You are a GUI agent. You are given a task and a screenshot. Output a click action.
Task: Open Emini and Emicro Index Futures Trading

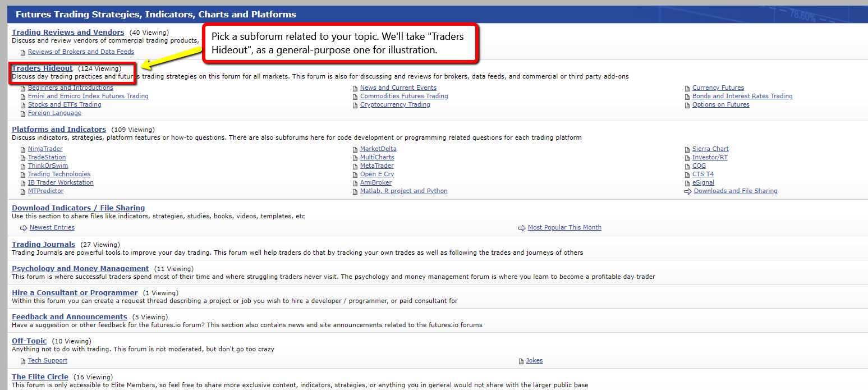(x=88, y=96)
